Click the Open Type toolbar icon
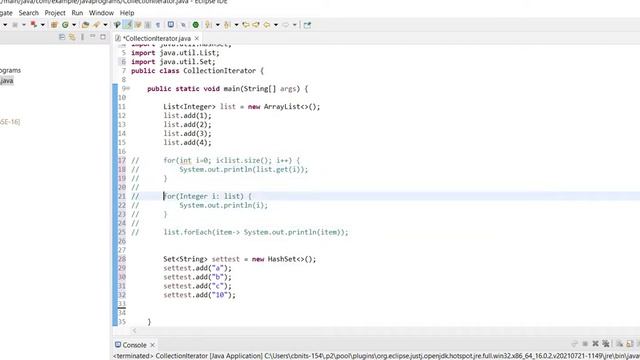 (85, 25)
